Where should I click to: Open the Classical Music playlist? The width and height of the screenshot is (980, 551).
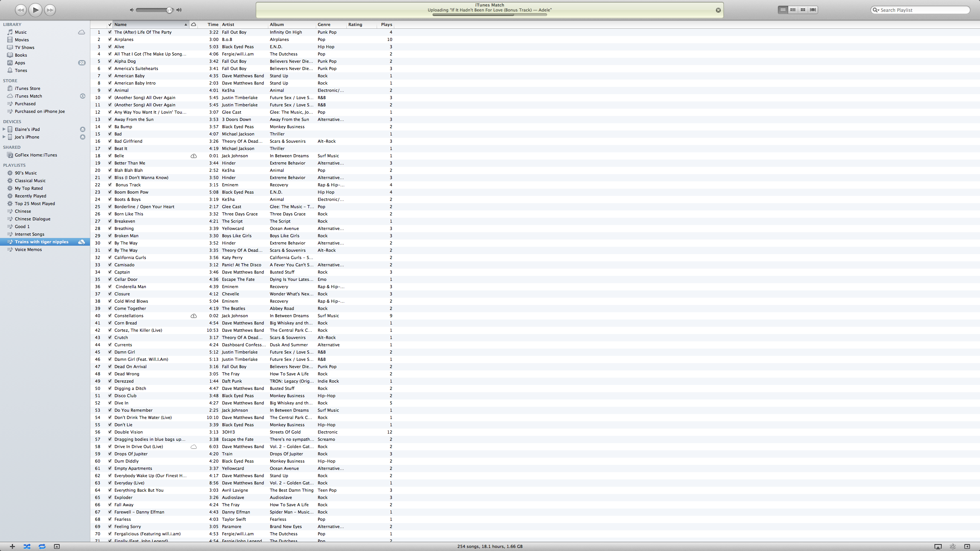click(30, 181)
